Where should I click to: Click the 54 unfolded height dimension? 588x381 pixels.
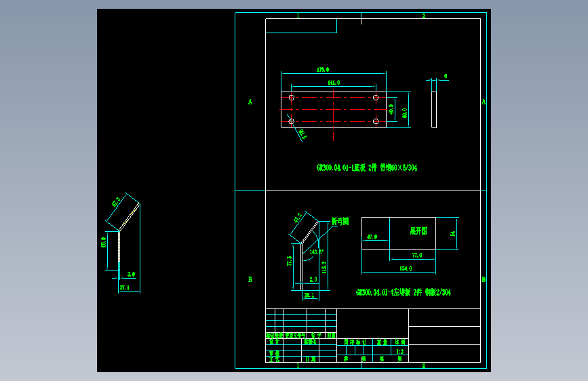tap(452, 233)
